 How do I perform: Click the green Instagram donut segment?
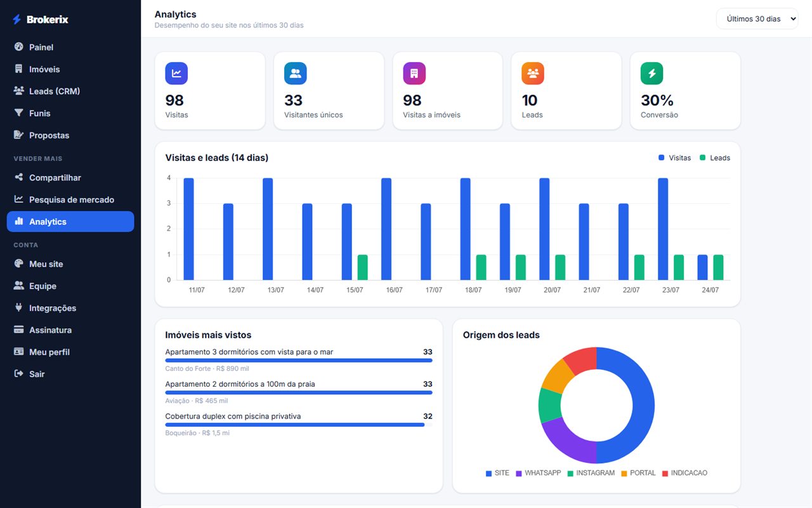[x=549, y=404]
